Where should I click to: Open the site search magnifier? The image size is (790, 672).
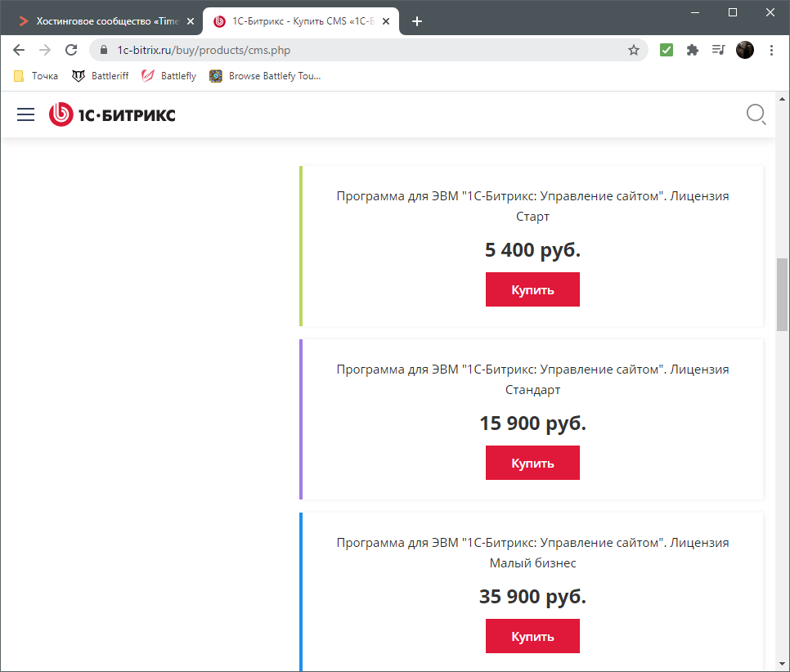coord(756,114)
